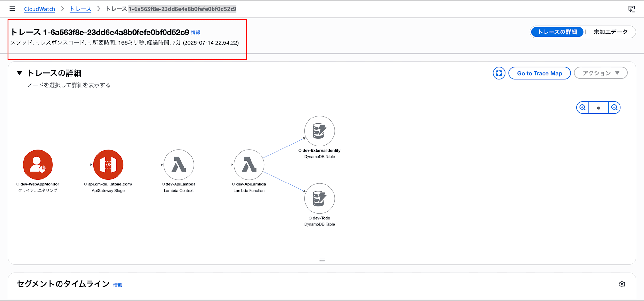Select the dev-ExternalIdentity DynamoDB node icon
This screenshot has width=644, height=301.
tap(319, 131)
